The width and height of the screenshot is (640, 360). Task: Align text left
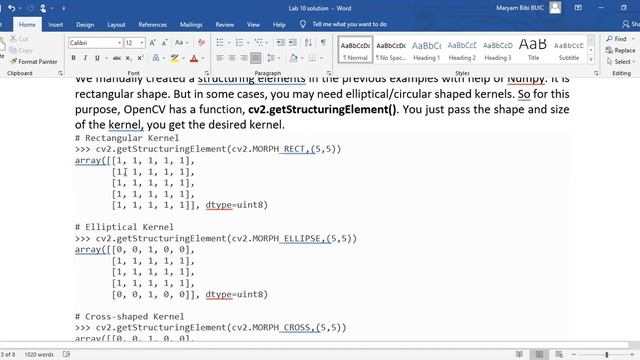[x=220, y=58]
